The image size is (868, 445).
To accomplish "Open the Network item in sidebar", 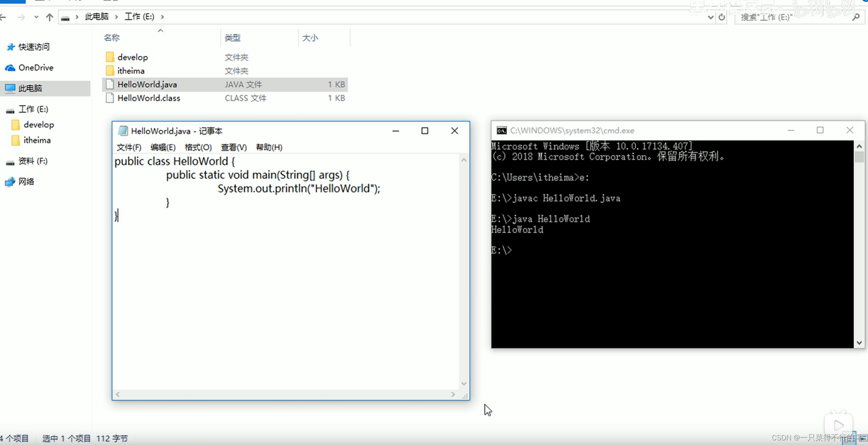I will pos(26,182).
